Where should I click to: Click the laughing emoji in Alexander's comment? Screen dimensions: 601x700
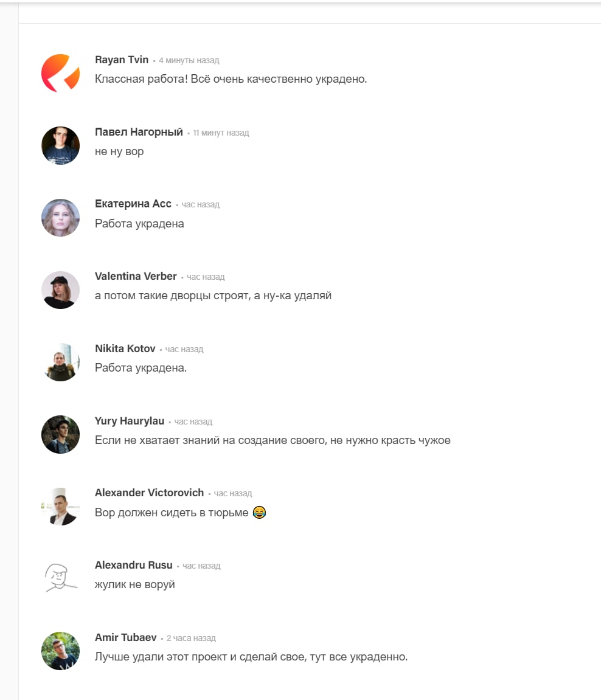259,512
